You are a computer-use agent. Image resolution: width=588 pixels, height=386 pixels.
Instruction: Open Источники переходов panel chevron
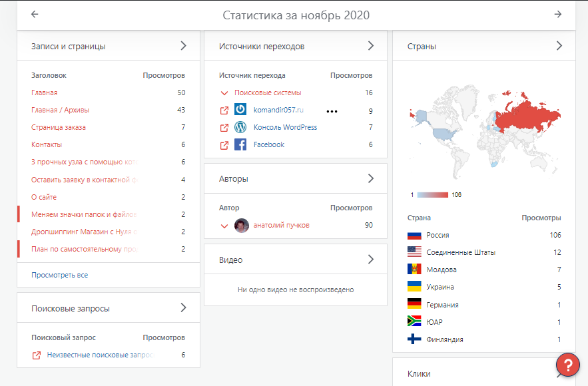(371, 46)
